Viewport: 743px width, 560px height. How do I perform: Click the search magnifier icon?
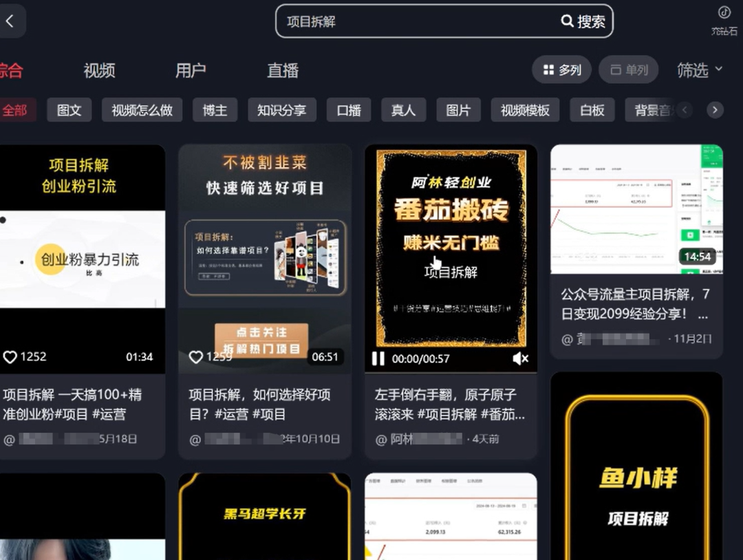(x=567, y=21)
